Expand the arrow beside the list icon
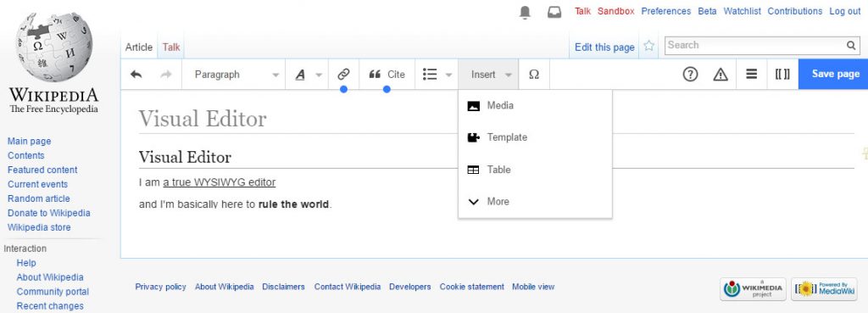This screenshot has width=868, height=313. (448, 75)
